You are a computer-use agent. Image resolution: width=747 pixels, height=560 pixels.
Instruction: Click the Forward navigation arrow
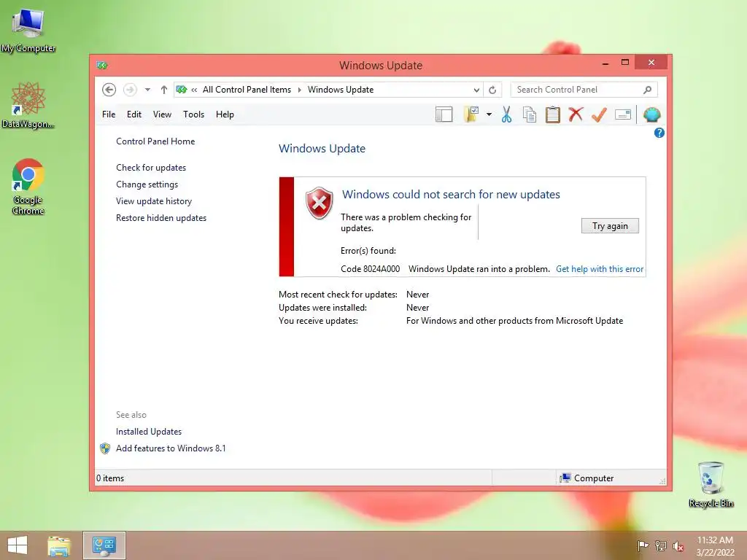pyautogui.click(x=130, y=90)
